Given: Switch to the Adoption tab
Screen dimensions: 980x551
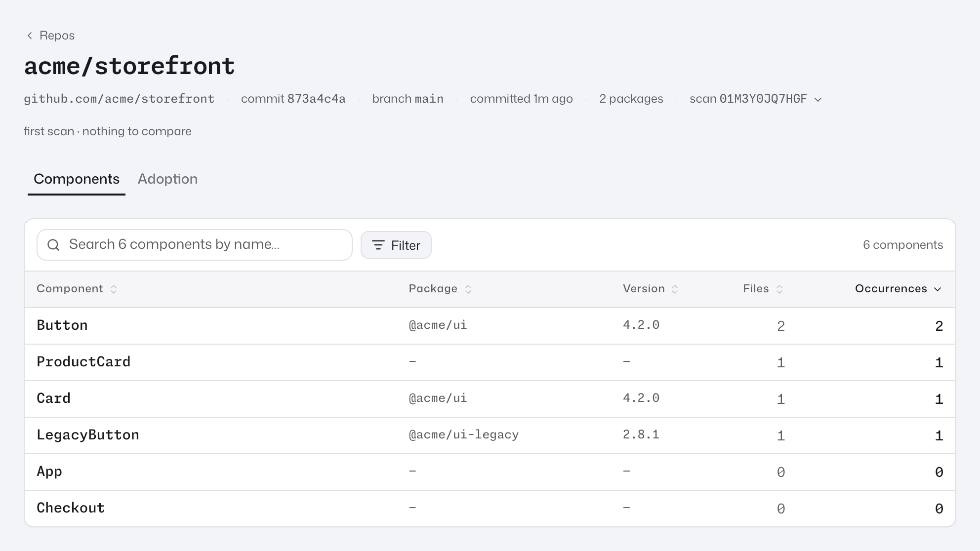Looking at the screenshot, I should click(167, 179).
